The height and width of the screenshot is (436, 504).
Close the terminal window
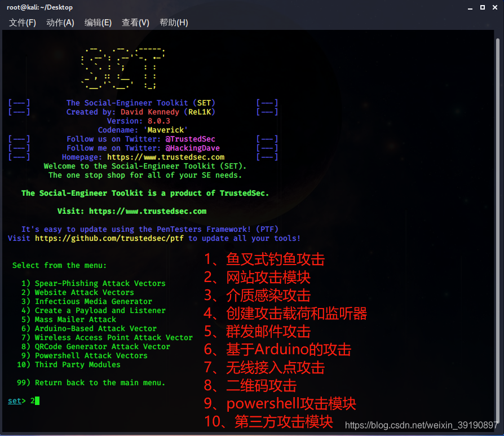495,7
